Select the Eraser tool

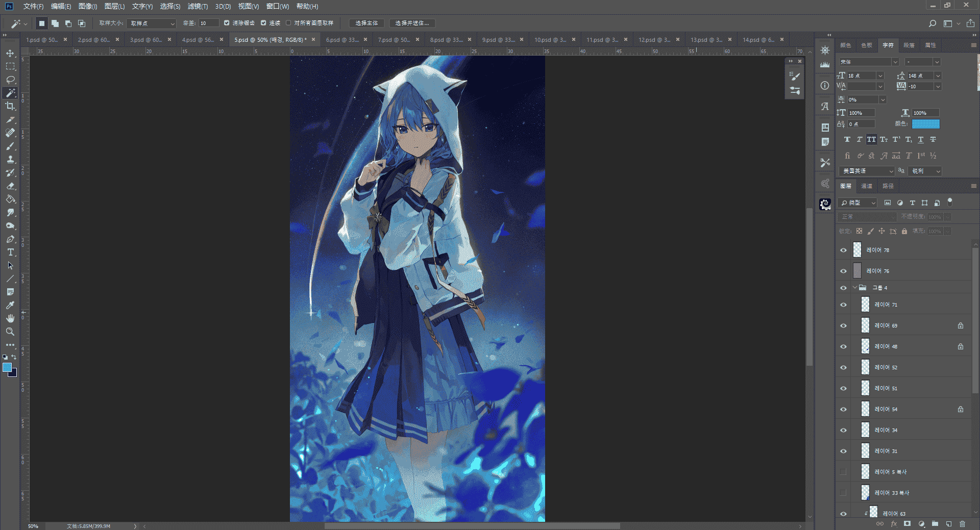point(10,186)
